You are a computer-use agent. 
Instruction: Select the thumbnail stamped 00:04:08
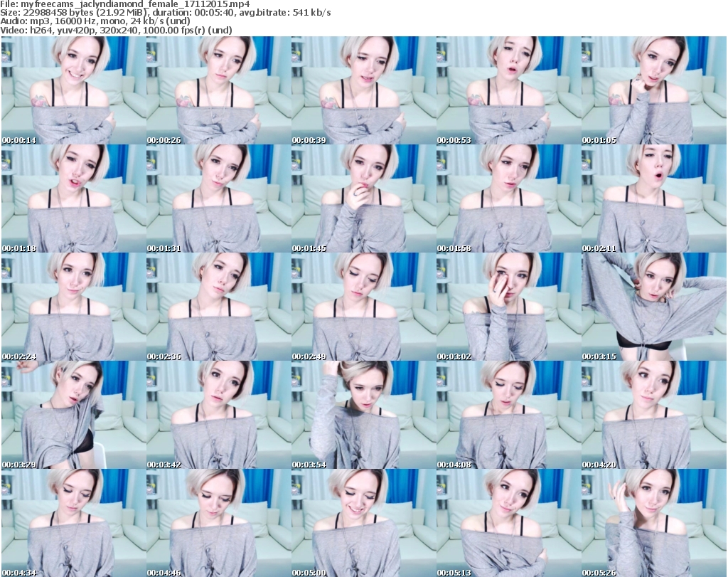coord(508,415)
